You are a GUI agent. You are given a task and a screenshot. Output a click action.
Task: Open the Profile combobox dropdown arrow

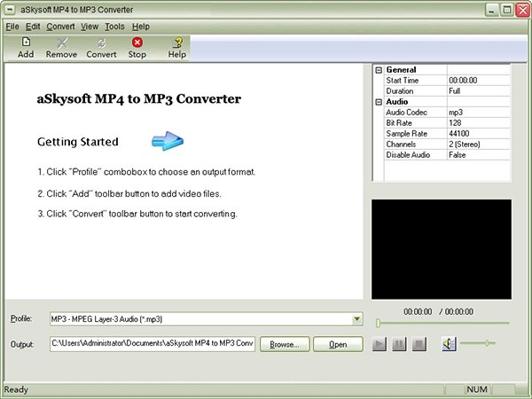[x=357, y=319]
